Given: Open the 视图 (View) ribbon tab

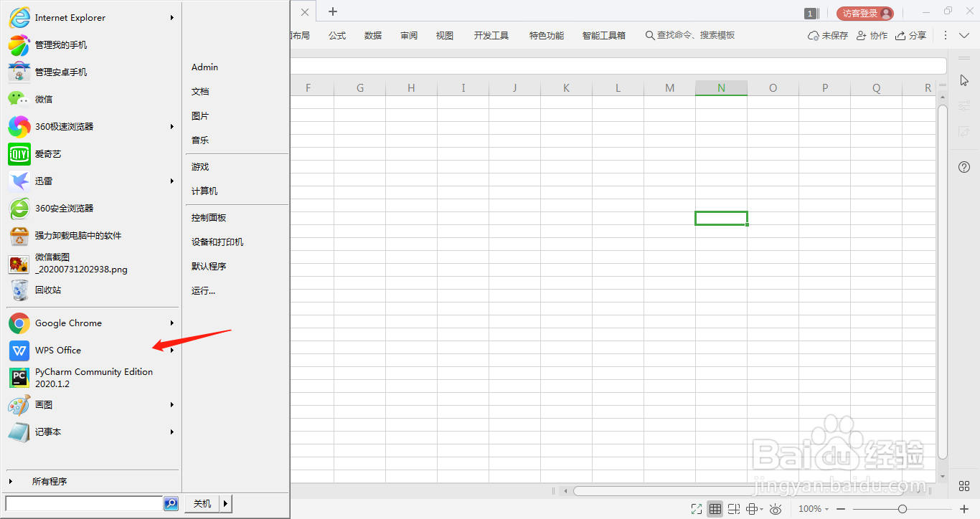Looking at the screenshot, I should tap(445, 35).
